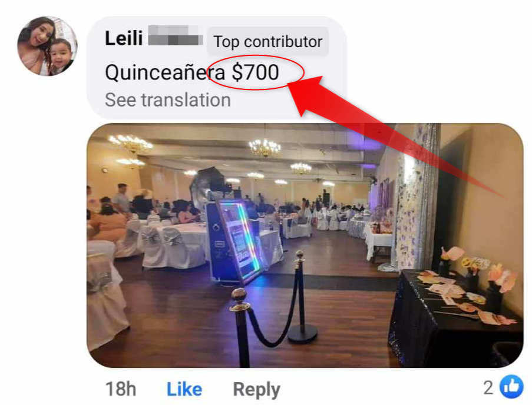
Task: Reply to Leili's comment
Action: pos(256,390)
